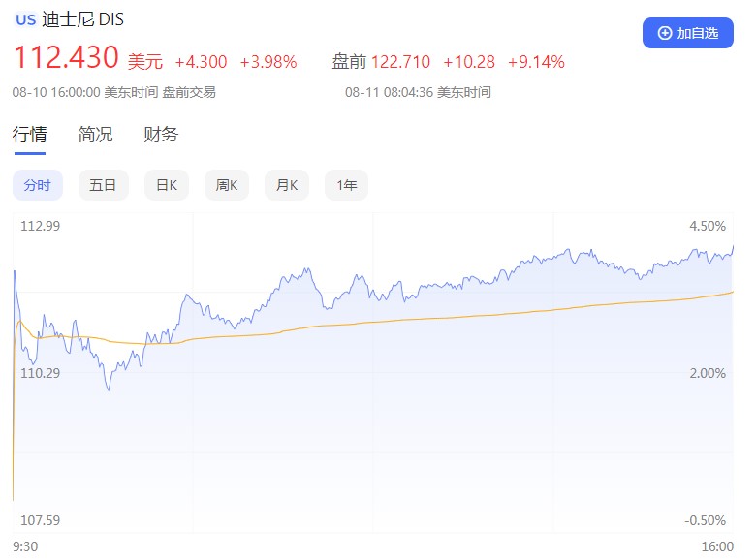The width and height of the screenshot is (756, 560).
Task: Click the US market badge
Action: [25, 19]
